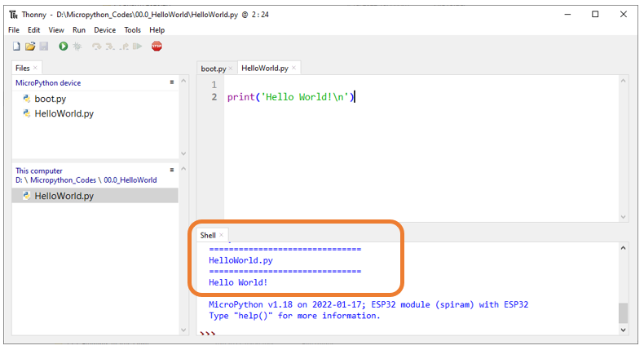Click 'HelloWorld.py' text in Shell output
This screenshot has width=644, height=350.
coord(240,260)
